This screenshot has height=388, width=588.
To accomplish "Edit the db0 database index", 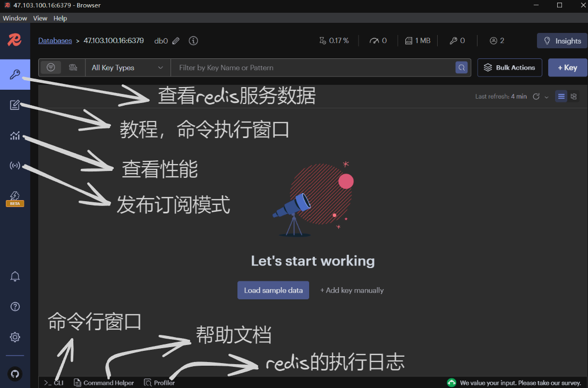I will [176, 41].
